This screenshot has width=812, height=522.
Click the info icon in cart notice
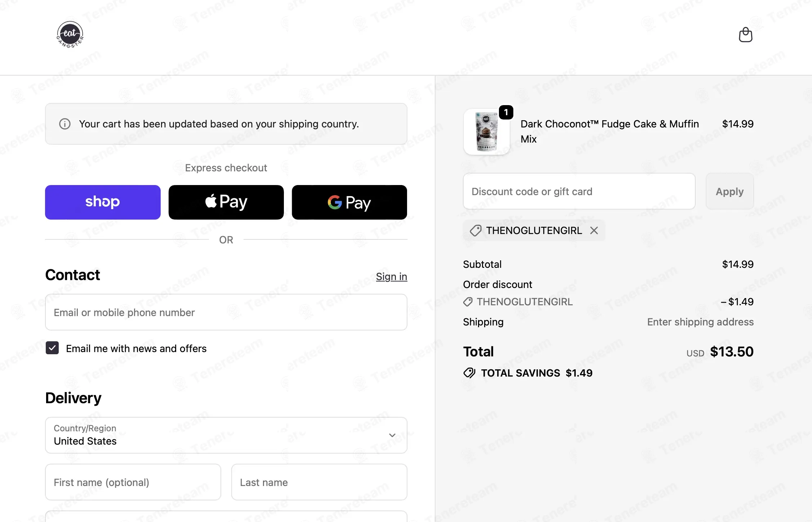[x=65, y=124]
